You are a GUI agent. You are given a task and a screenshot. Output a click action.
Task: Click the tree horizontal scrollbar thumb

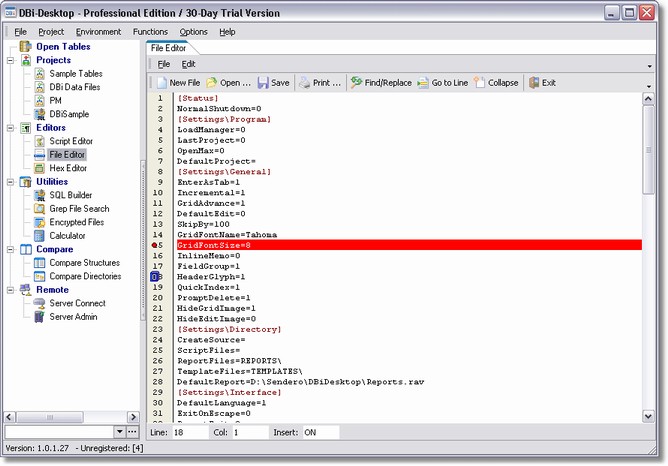tap(50, 417)
